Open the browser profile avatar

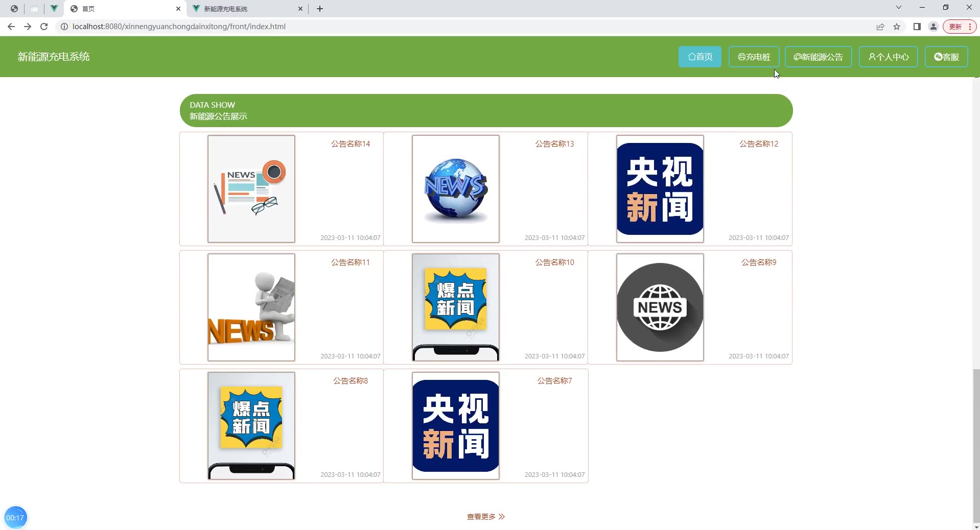point(934,27)
